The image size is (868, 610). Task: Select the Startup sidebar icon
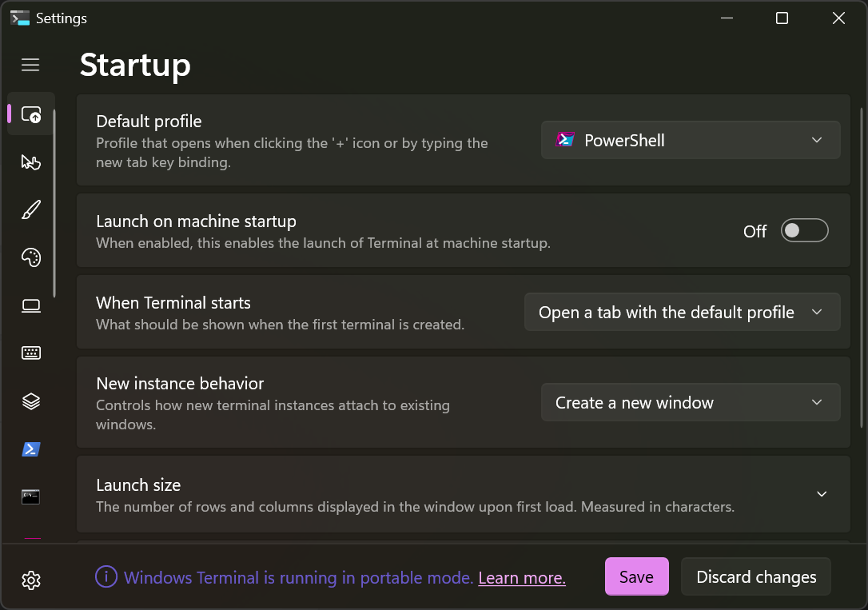coord(31,114)
